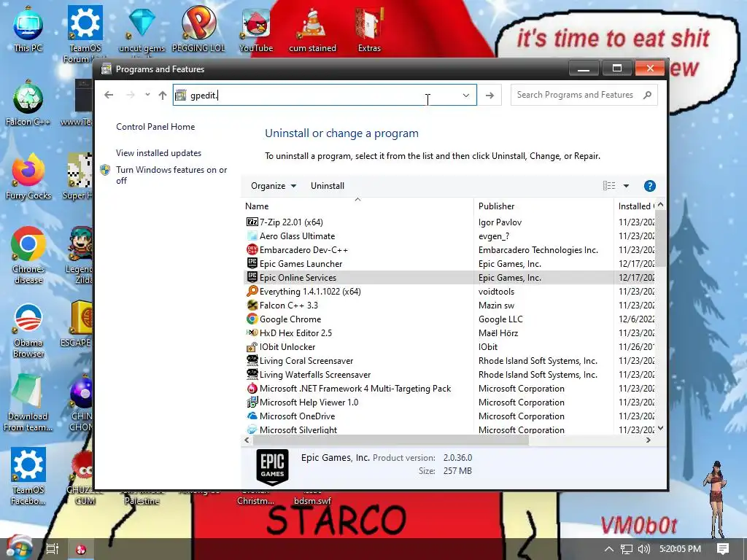Open the help question mark button

(x=649, y=186)
